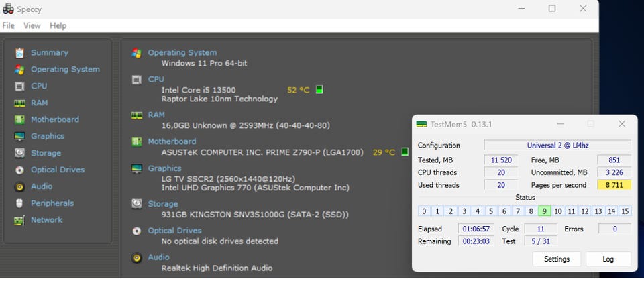Click the Optical Drives disc icon
The height and width of the screenshot is (289, 644).
19,170
